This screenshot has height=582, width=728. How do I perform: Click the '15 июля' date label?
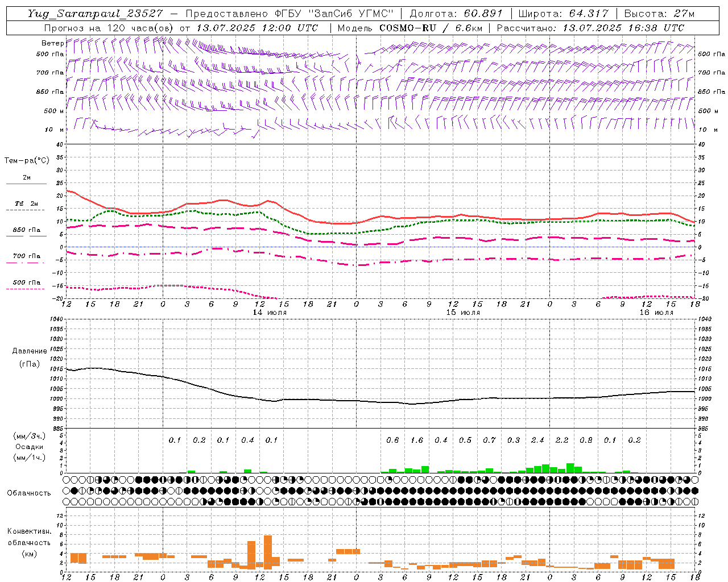pos(463,313)
